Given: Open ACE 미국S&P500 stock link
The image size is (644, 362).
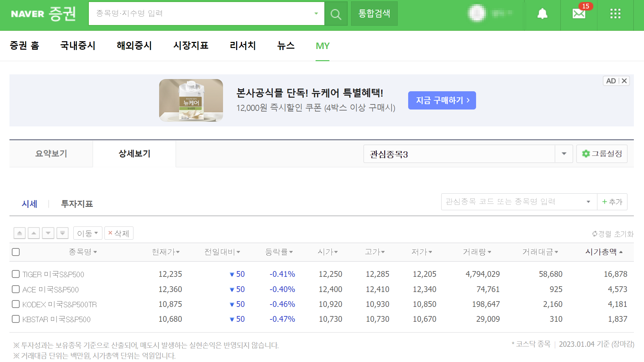Looking at the screenshot, I should (51, 290).
